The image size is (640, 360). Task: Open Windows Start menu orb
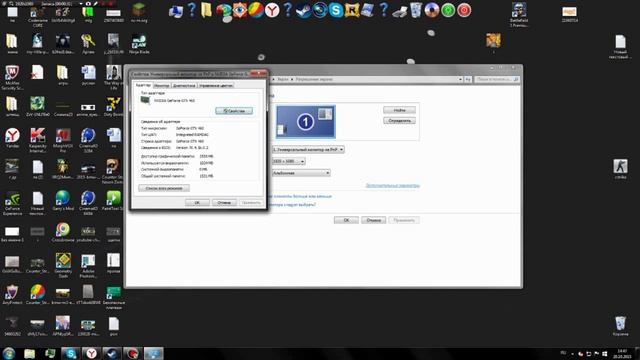click(x=9, y=353)
